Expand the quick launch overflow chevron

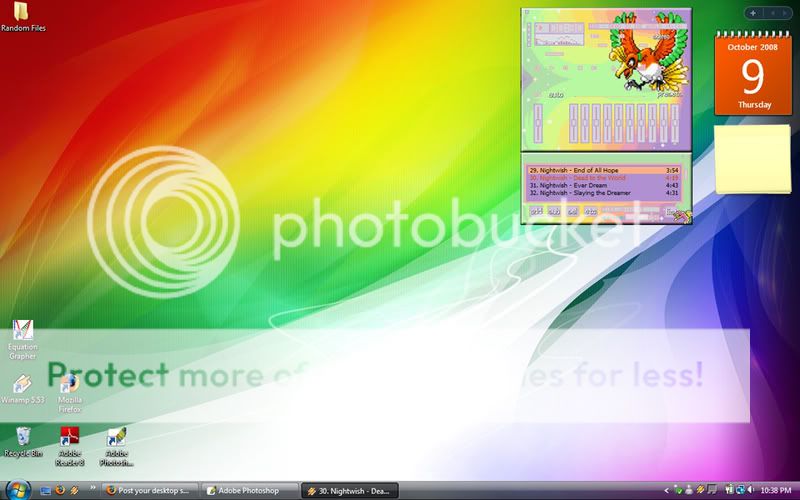pyautogui.click(x=92, y=488)
